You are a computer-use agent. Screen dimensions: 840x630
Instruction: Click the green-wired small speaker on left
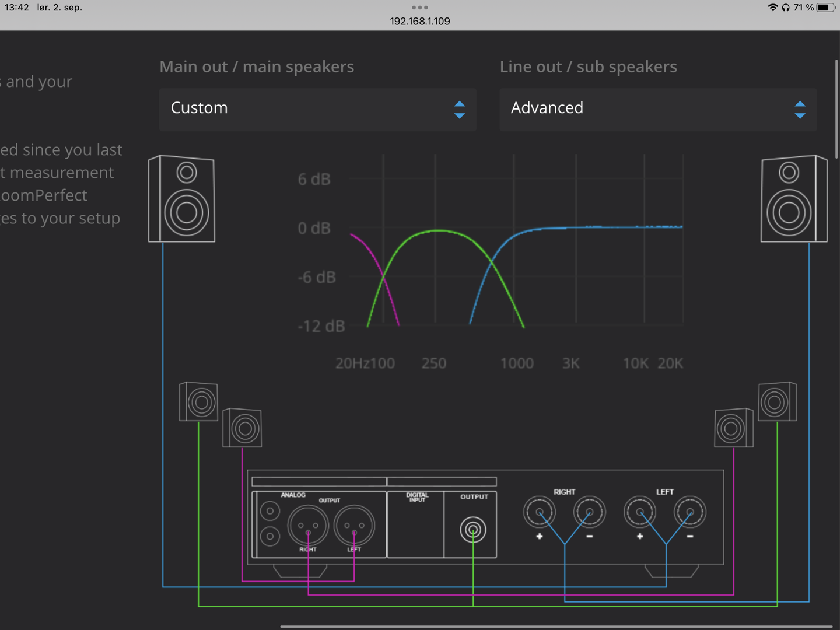(198, 402)
